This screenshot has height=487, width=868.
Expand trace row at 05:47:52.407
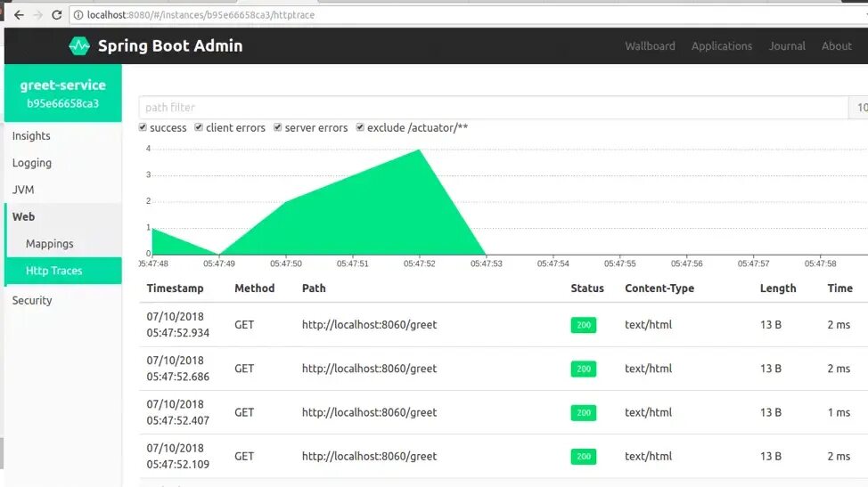click(x=504, y=412)
